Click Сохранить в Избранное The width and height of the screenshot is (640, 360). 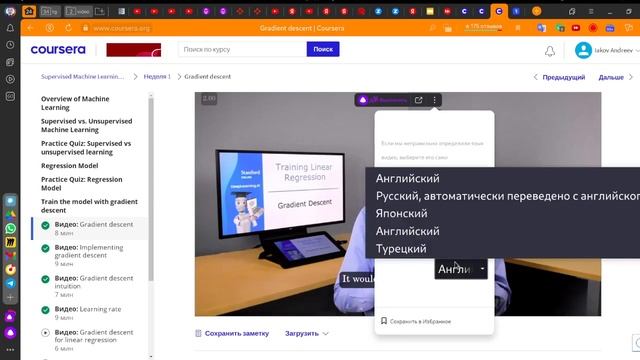click(416, 321)
